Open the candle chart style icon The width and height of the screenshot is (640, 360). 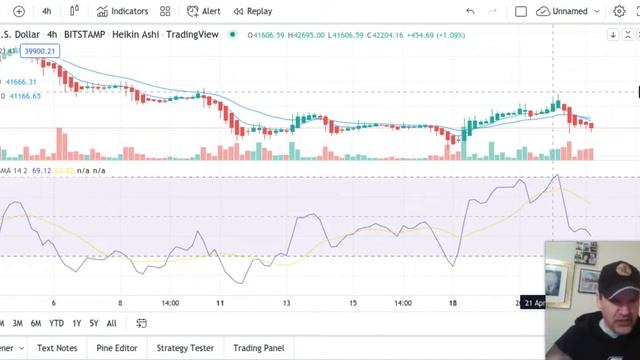pos(74,11)
